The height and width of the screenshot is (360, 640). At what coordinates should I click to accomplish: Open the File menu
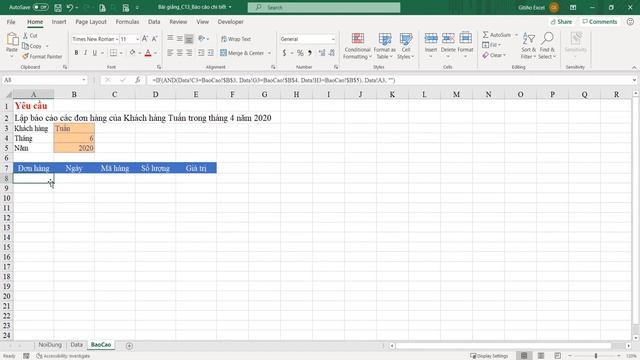point(11,22)
